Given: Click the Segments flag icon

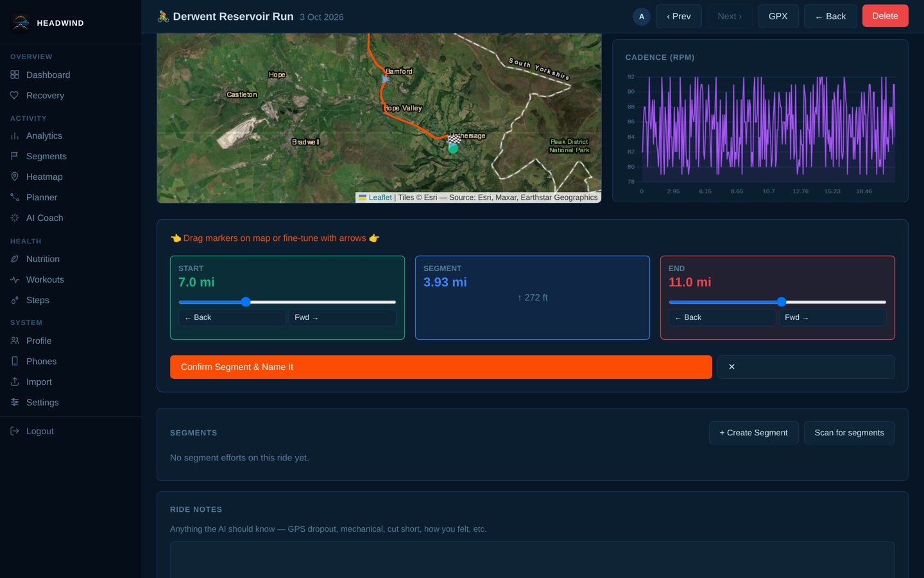Looking at the screenshot, I should [15, 156].
